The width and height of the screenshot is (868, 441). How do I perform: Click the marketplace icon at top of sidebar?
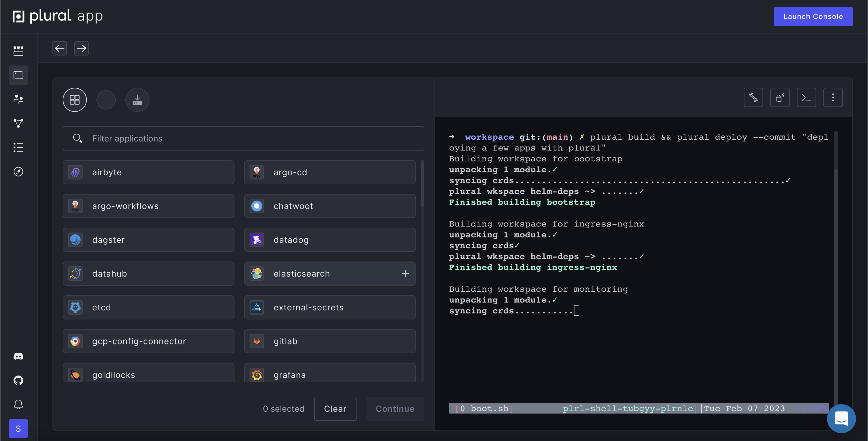[18, 51]
